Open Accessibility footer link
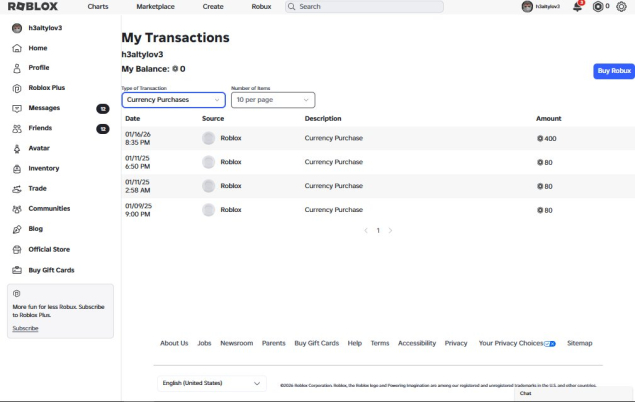 click(x=417, y=343)
